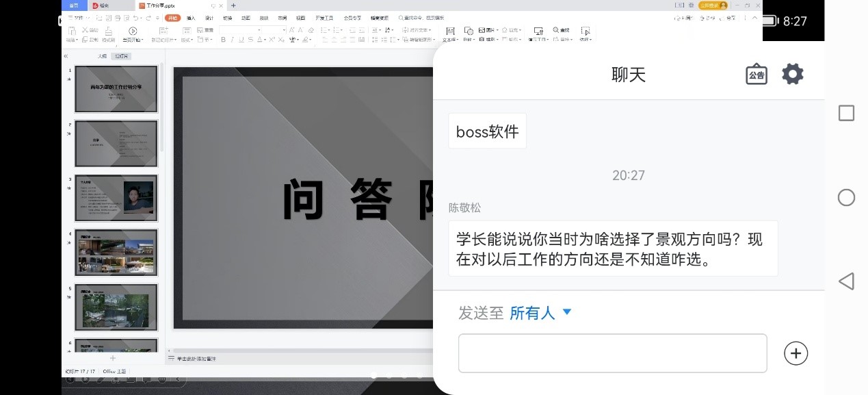Collapse the slide thumbnail panel chevron

point(66,56)
